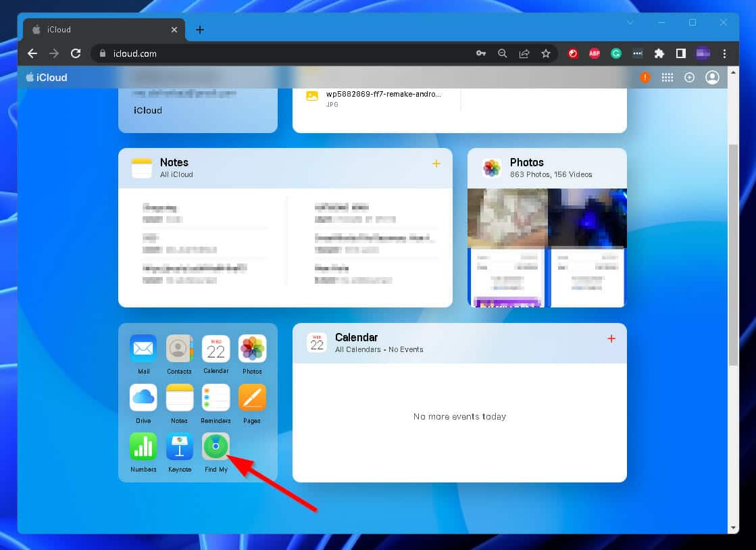Open the browser profile avatar
The height and width of the screenshot is (550, 756).
[x=703, y=53]
